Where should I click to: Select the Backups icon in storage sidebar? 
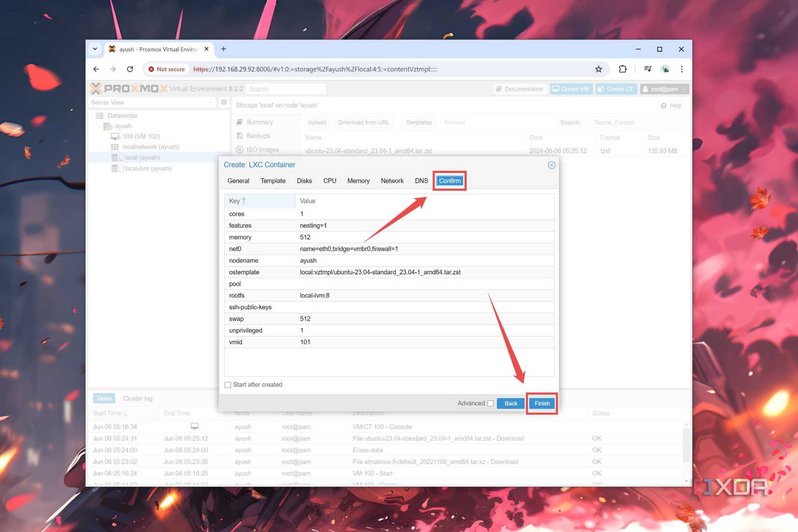coord(239,136)
